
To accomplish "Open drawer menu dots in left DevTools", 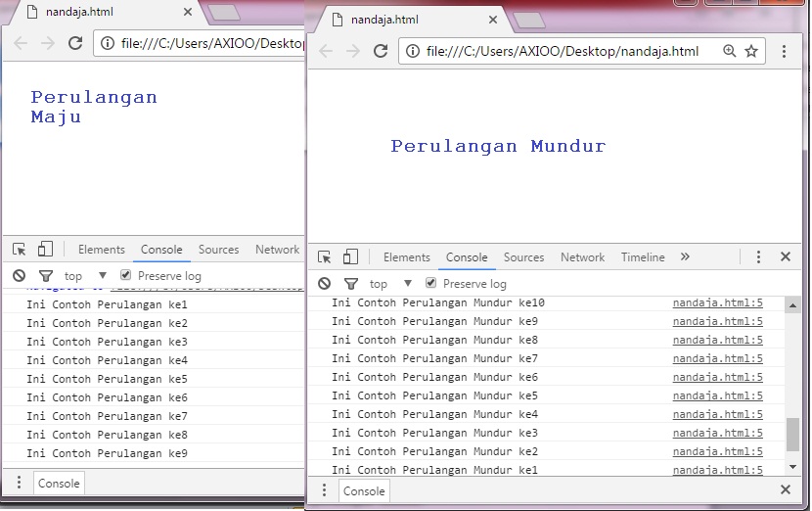I will [x=19, y=483].
